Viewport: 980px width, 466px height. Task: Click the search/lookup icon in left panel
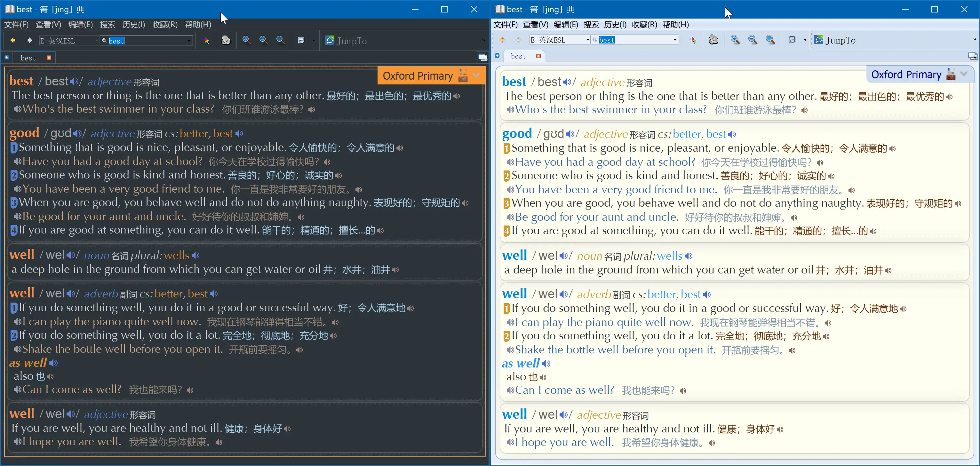click(x=105, y=41)
